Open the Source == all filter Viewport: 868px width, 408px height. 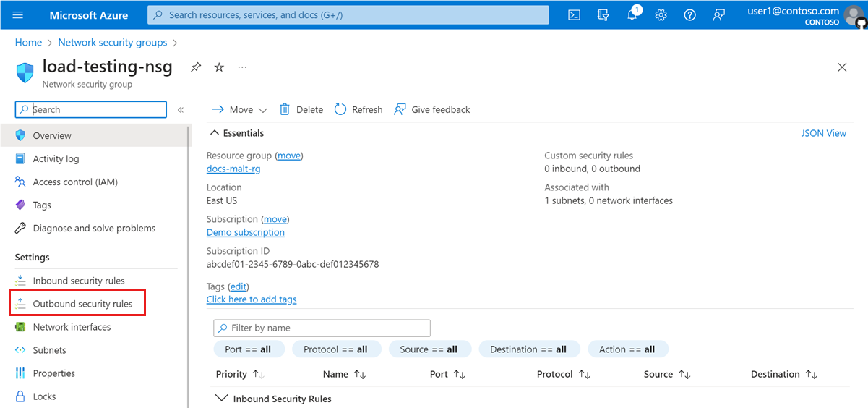tap(429, 349)
